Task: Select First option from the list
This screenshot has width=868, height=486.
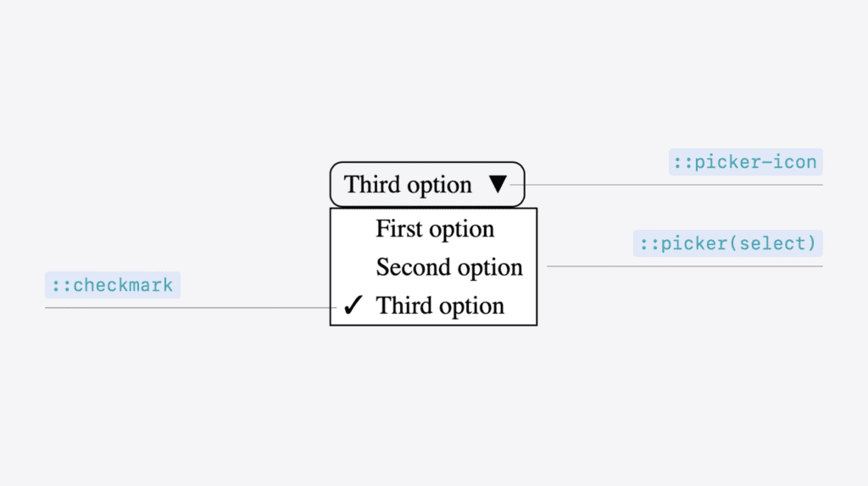Action: [x=433, y=228]
